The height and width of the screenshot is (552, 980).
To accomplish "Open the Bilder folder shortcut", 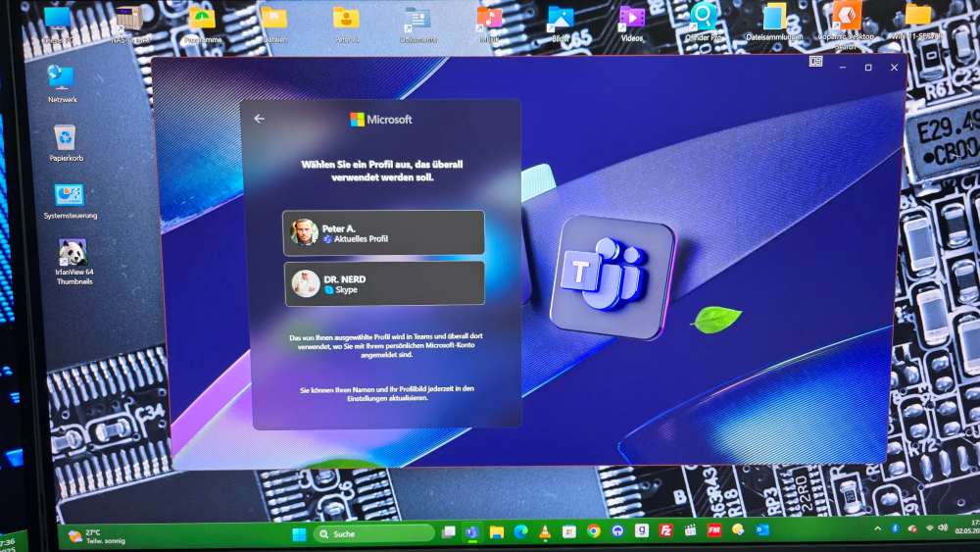I will coord(560,24).
